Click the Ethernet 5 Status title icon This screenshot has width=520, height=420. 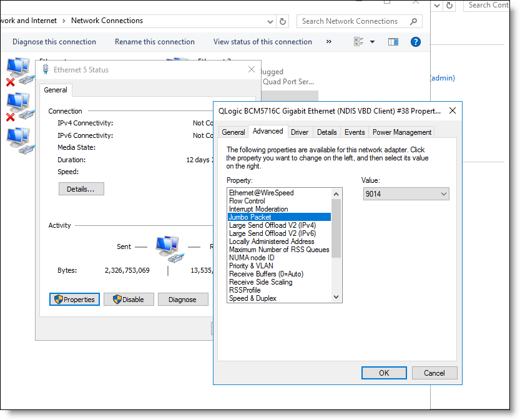point(46,69)
